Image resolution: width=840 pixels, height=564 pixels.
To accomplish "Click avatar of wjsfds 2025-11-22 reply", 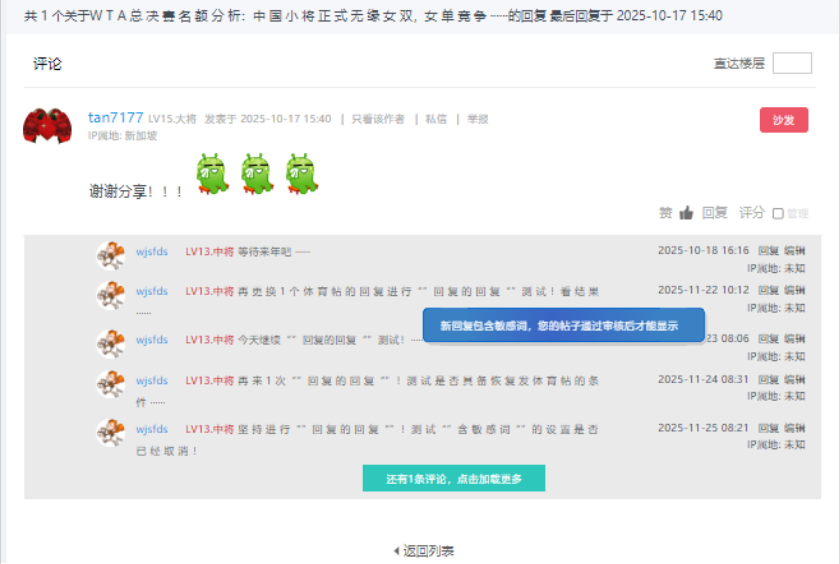I will pyautogui.click(x=110, y=295).
